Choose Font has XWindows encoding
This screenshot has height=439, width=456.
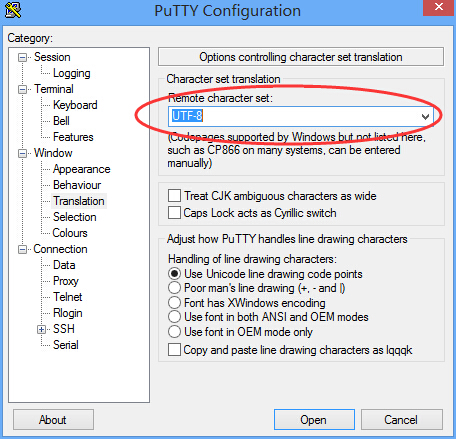pos(174,303)
